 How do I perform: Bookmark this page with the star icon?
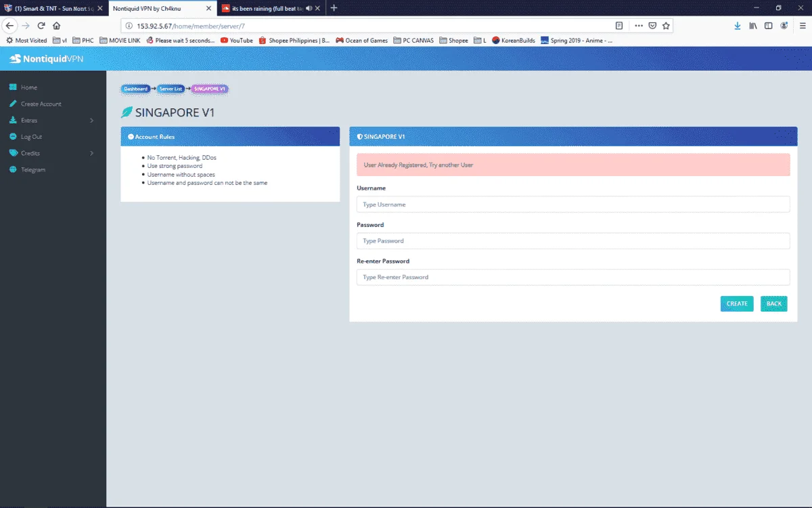click(666, 26)
